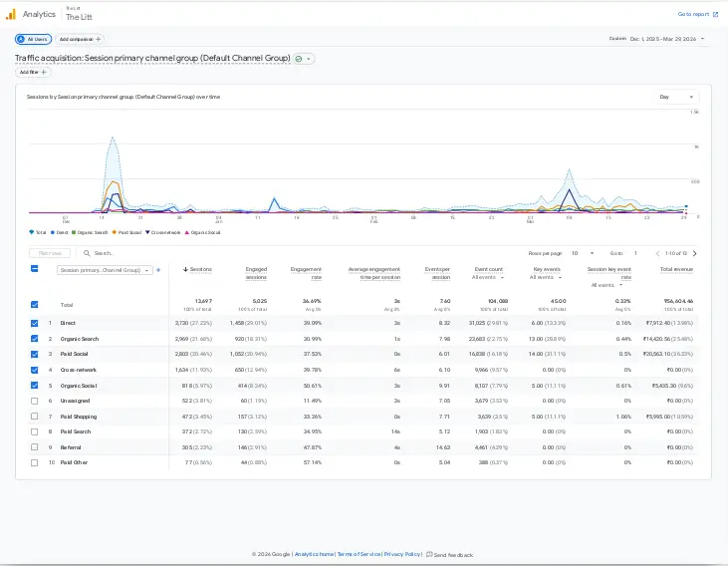Click the Engaged sessions column header
728x566 pixels.
256,272
